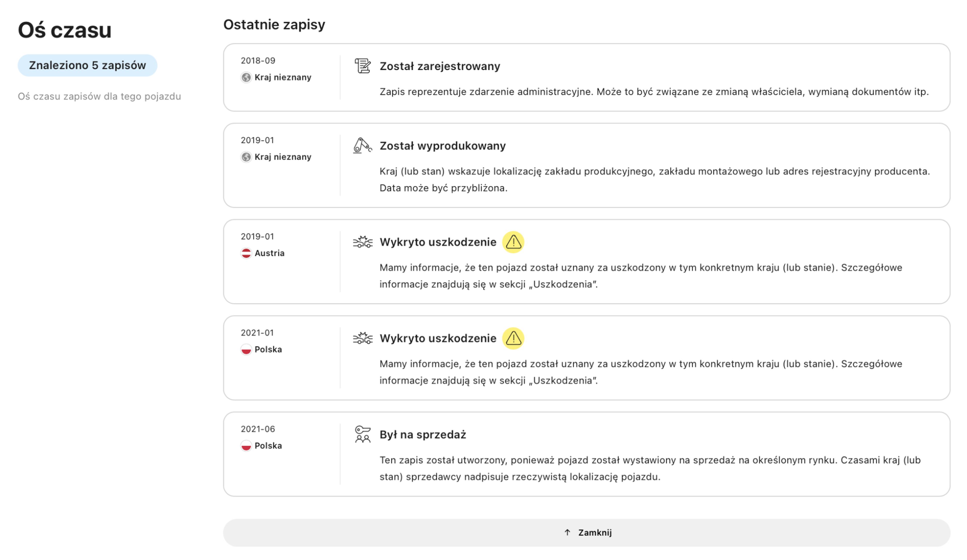
Task: Click the 'Ostatnie zapisy' section heading
Action: point(274,24)
